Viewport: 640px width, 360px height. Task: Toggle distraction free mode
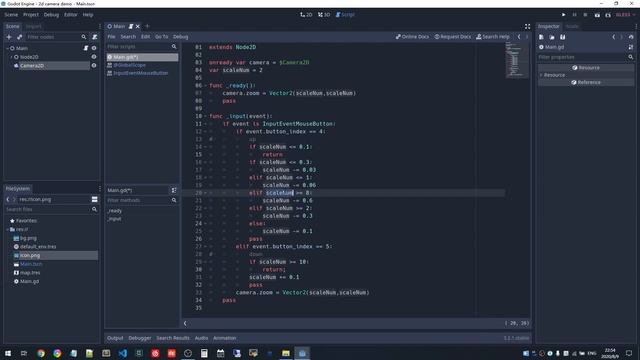point(527,26)
